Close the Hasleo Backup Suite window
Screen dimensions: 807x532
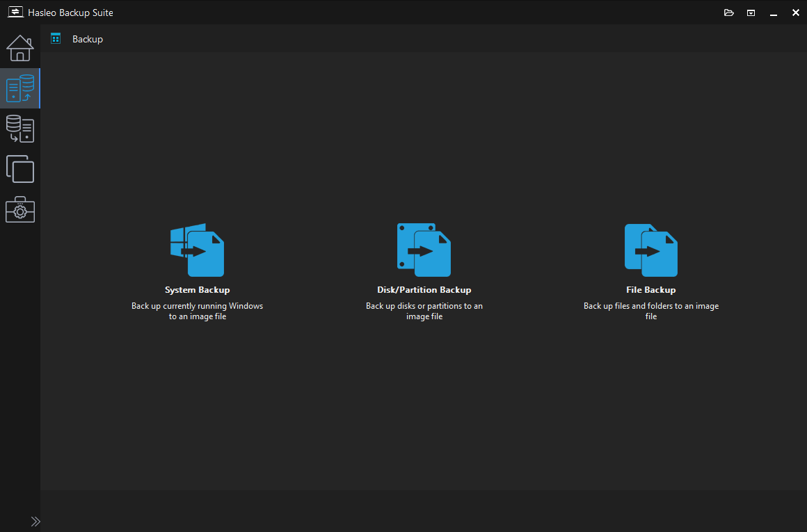click(x=796, y=13)
